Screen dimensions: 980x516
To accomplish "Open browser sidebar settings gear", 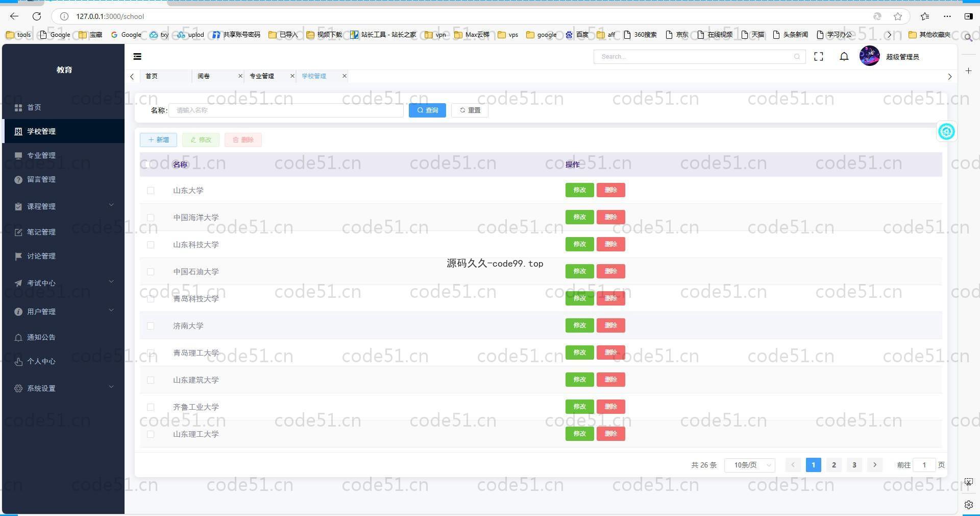I will point(969,505).
